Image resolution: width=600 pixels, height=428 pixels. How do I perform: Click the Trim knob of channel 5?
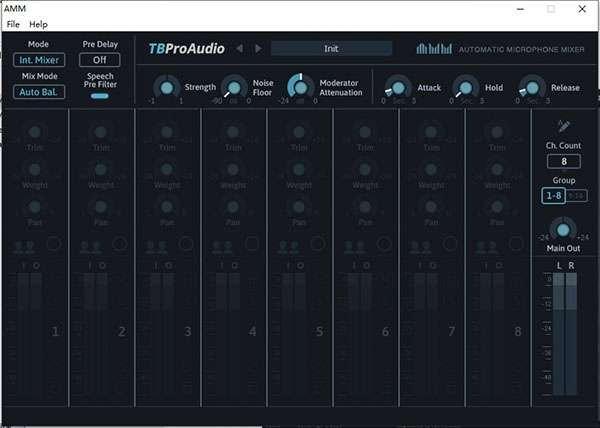pos(299,132)
